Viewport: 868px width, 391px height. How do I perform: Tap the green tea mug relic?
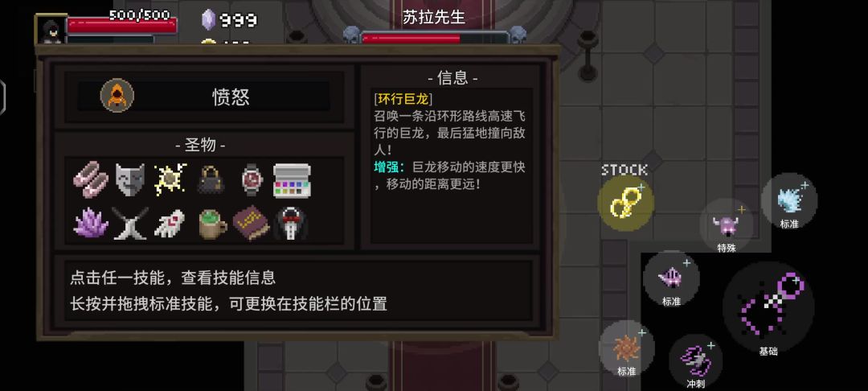[212, 224]
